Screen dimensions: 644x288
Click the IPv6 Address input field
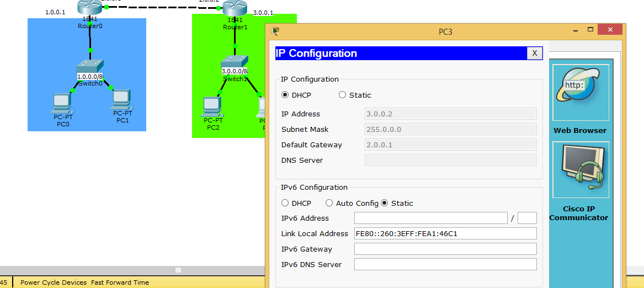tap(430, 218)
